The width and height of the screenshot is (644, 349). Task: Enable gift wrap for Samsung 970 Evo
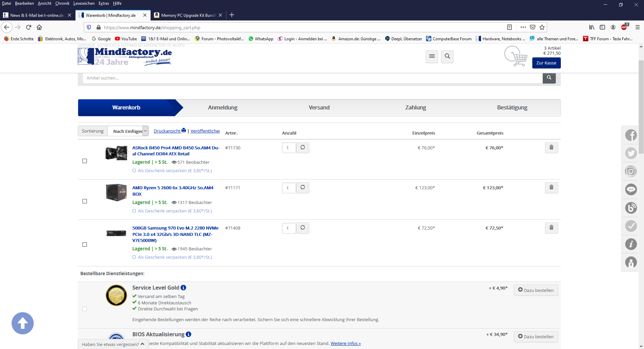[x=134, y=257]
